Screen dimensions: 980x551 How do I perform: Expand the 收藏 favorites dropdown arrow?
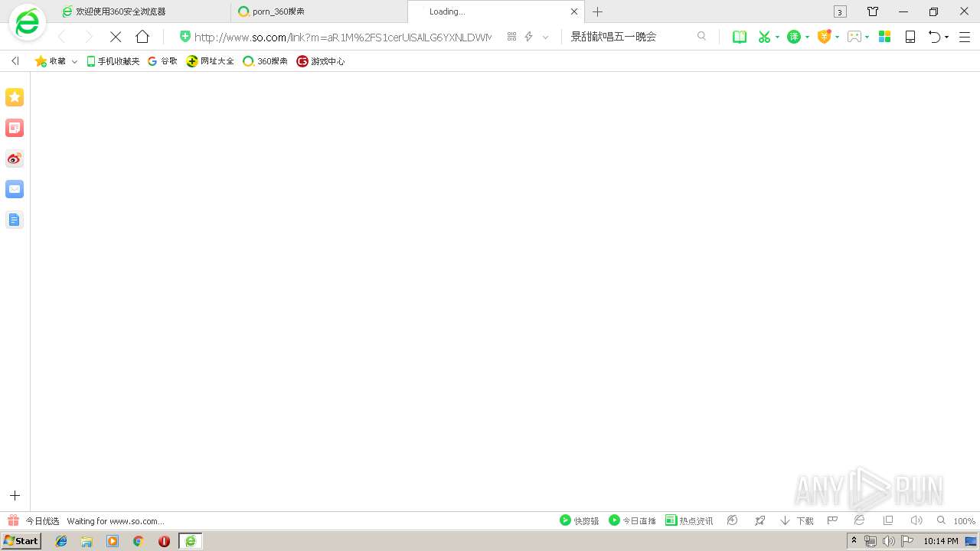[x=74, y=61]
